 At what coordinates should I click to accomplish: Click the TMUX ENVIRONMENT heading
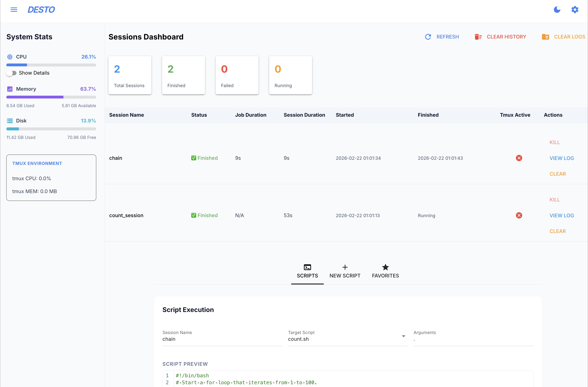[x=37, y=163]
